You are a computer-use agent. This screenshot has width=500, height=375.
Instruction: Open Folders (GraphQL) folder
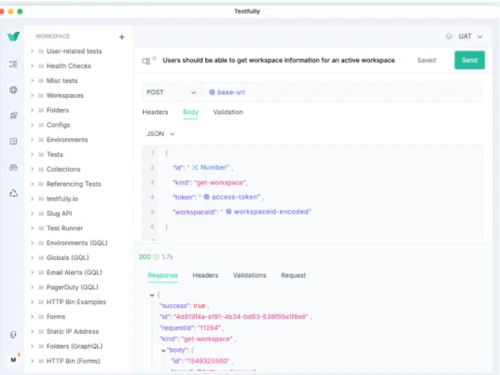(74, 346)
